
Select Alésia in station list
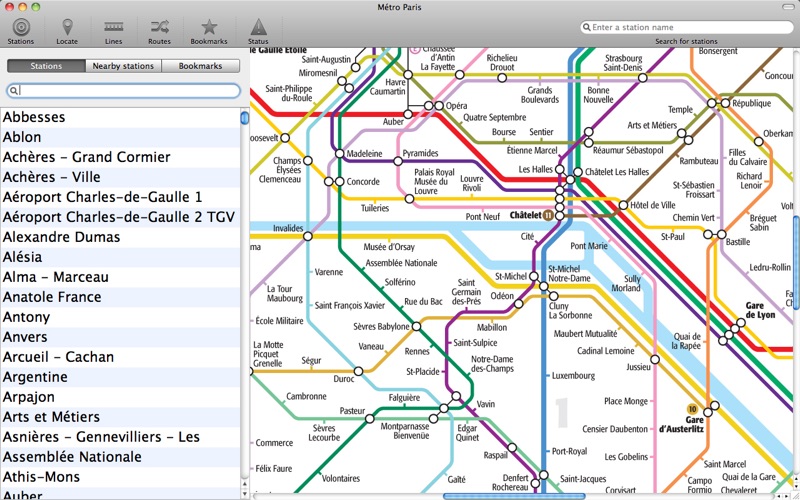point(120,257)
